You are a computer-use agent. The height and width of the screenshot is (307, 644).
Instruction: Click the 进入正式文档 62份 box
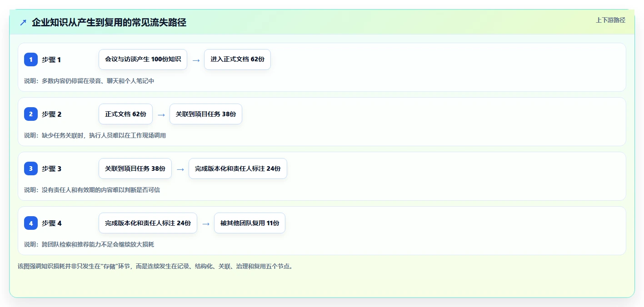(x=237, y=59)
